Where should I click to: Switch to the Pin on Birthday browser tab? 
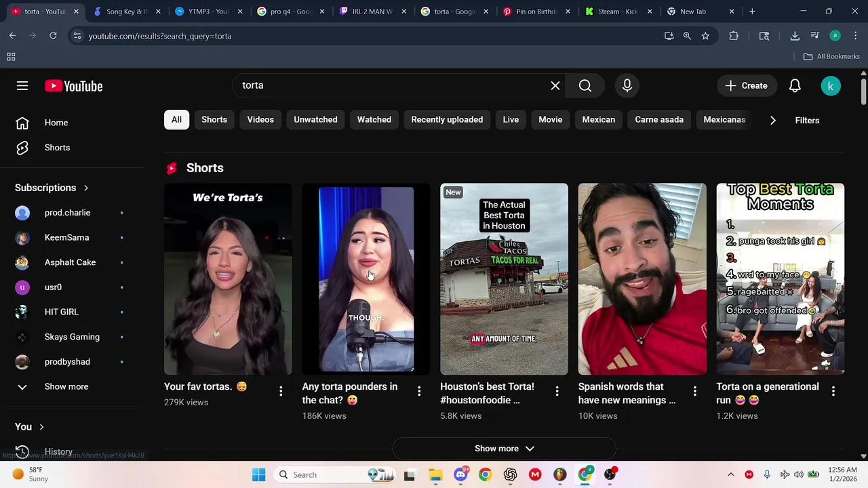[535, 12]
